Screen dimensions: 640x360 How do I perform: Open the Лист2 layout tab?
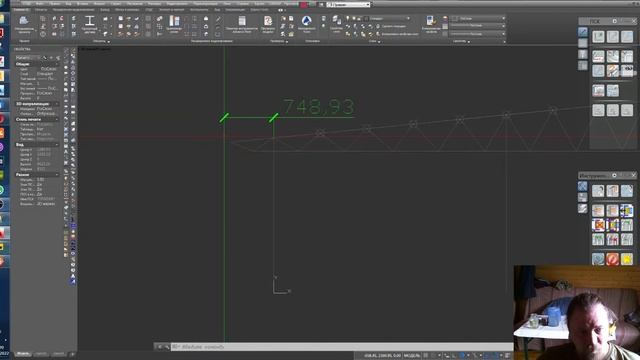pos(58,354)
